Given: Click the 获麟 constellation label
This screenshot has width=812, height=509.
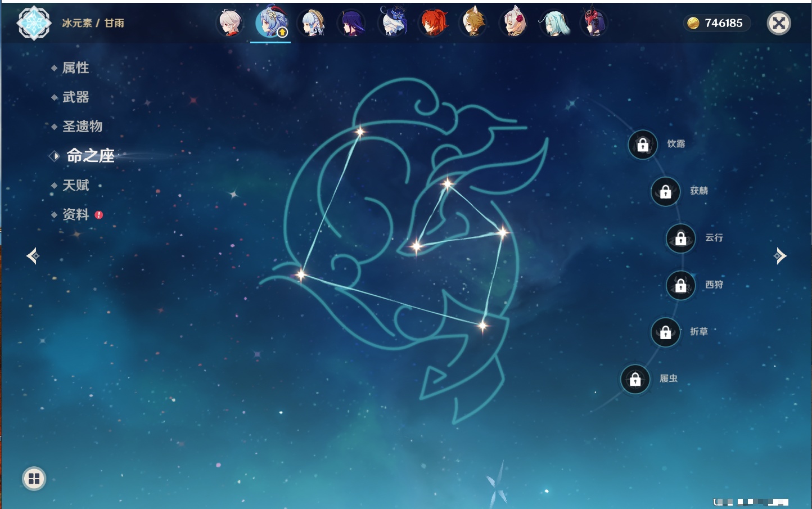Looking at the screenshot, I should coord(699,191).
